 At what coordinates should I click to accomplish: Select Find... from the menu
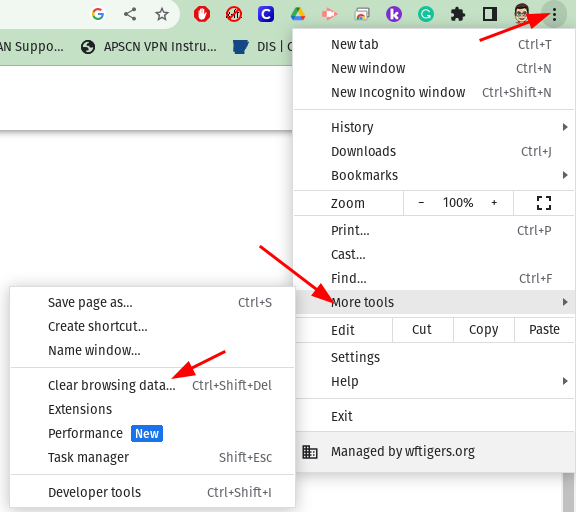434,278
